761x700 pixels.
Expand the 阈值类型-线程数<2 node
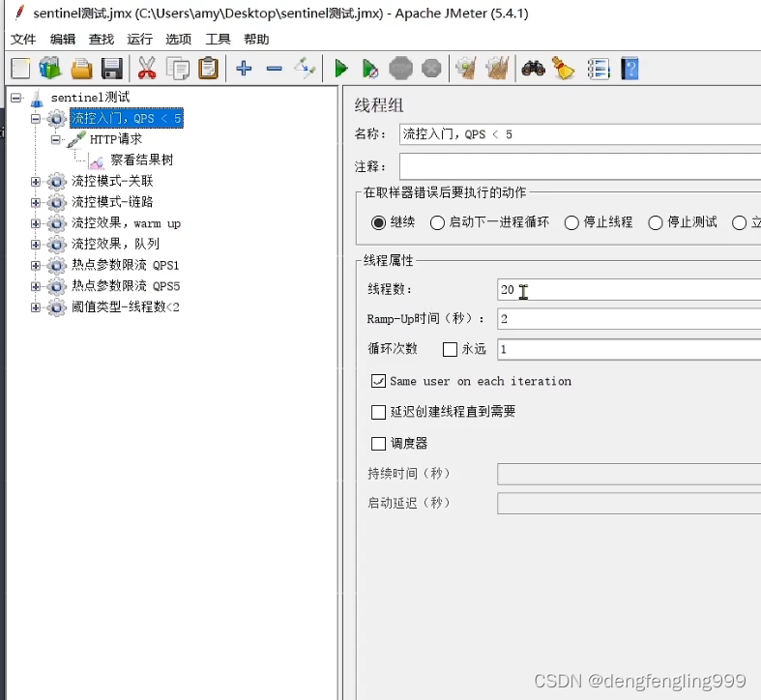(x=36, y=307)
